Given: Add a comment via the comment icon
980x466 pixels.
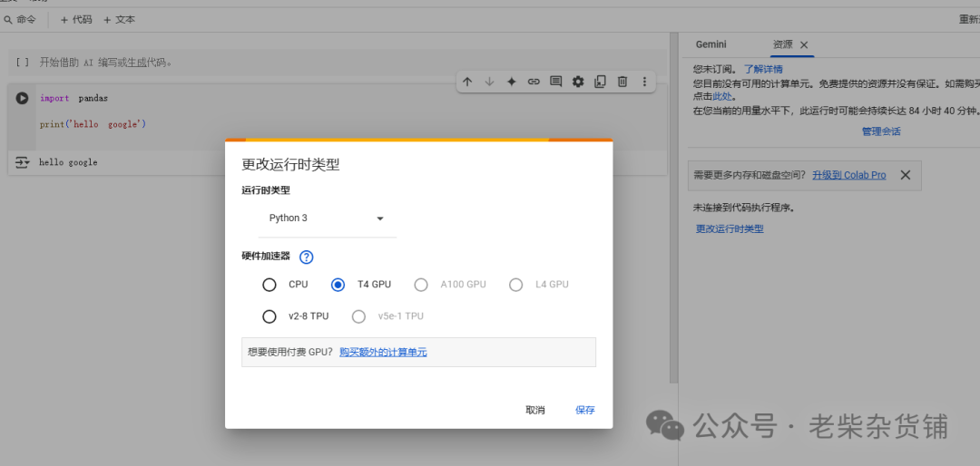Looking at the screenshot, I should pyautogui.click(x=555, y=82).
